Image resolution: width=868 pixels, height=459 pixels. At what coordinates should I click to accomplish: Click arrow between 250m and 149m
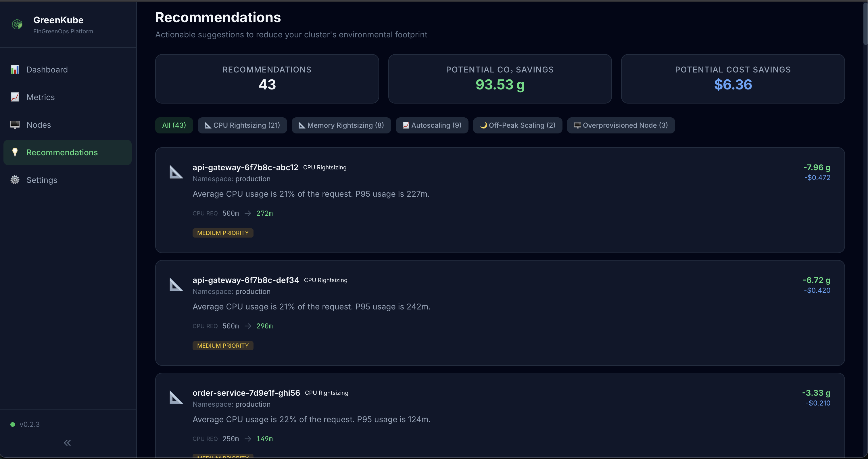click(248, 438)
